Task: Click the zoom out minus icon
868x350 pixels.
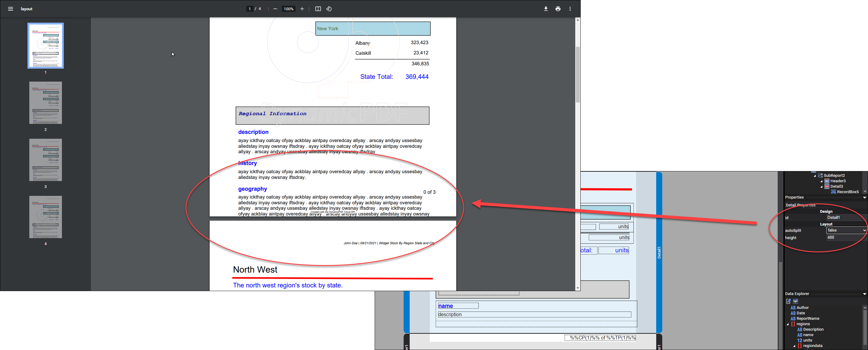Action: coord(275,9)
